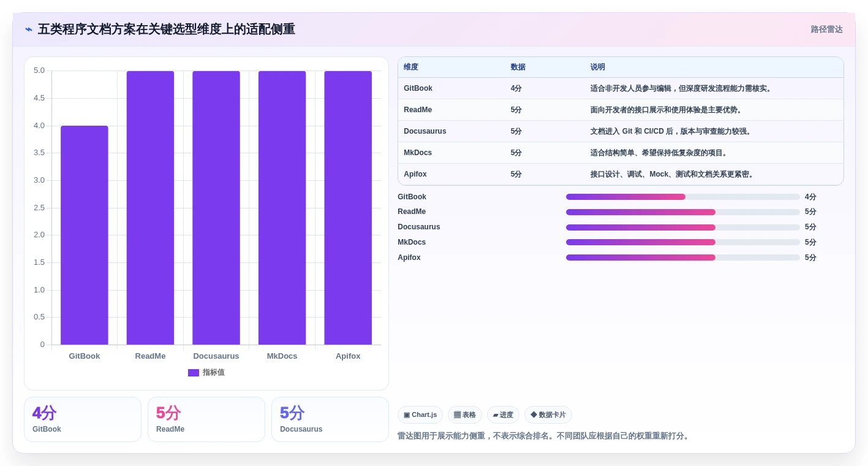Click the GitBook 4分 progress bar
The height and width of the screenshot is (466, 868).
[683, 197]
